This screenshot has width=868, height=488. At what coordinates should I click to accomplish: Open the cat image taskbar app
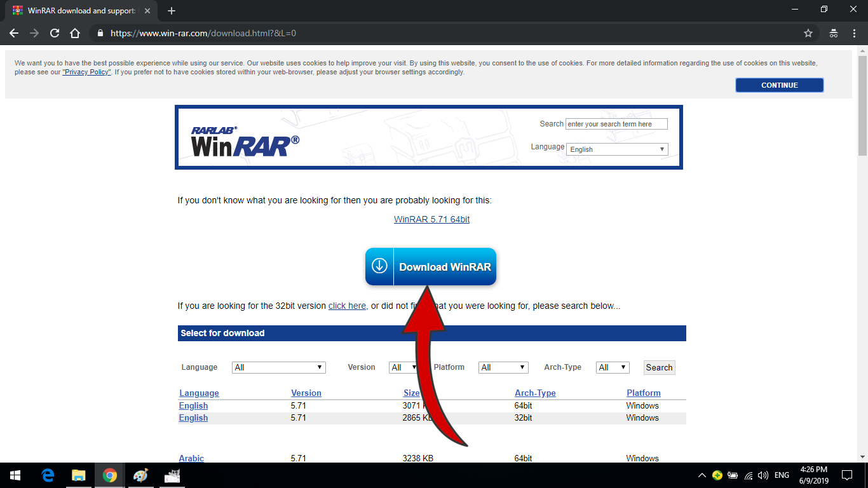[x=172, y=475]
